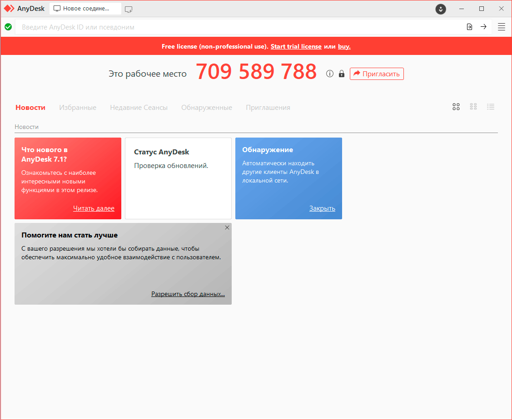Open the Избранные tab
The width and height of the screenshot is (512, 420).
[x=78, y=107]
